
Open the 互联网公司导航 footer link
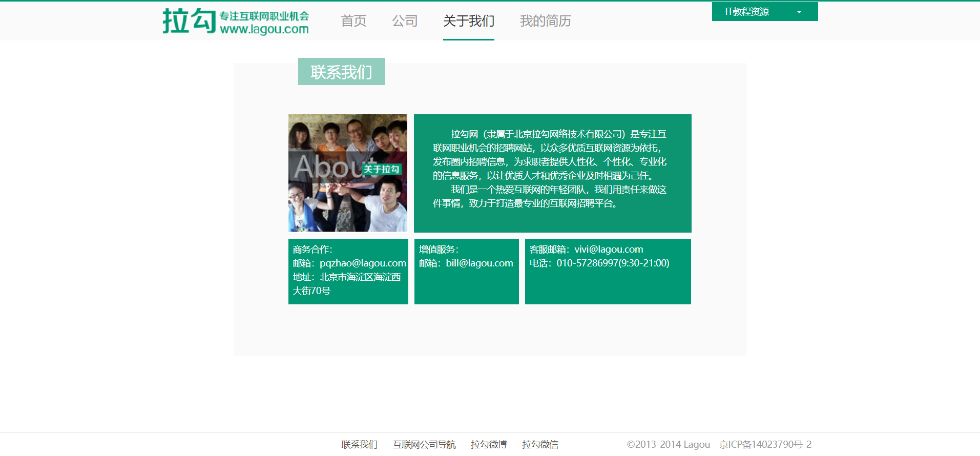(x=424, y=444)
